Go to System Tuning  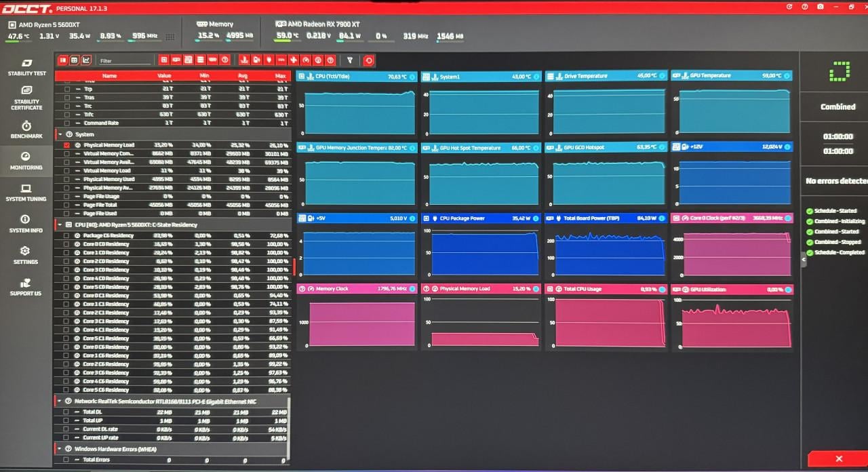click(26, 193)
